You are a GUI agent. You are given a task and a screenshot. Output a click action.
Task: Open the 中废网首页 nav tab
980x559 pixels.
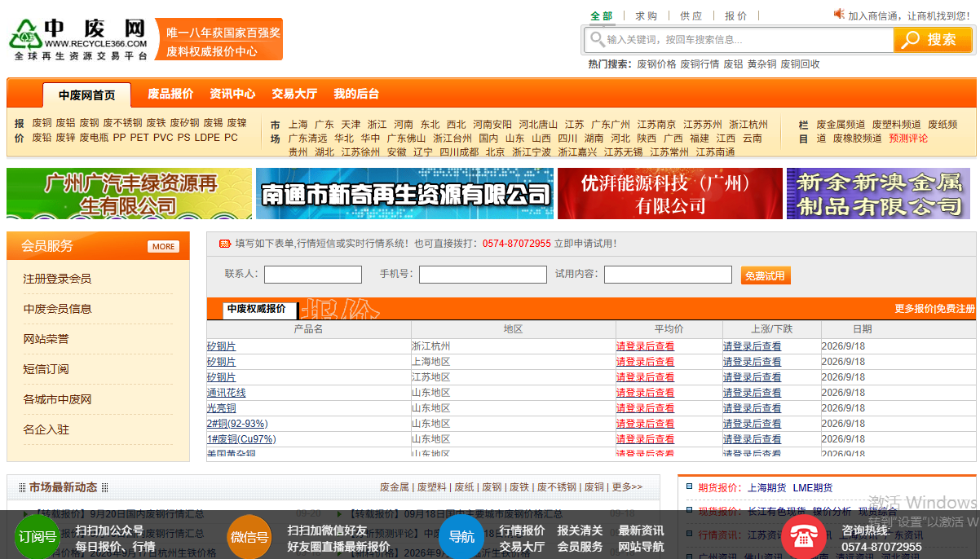pyautogui.click(x=87, y=95)
